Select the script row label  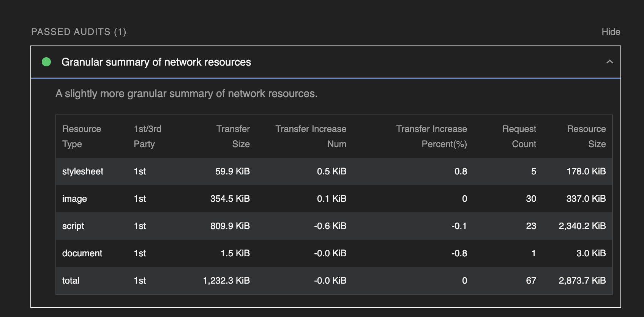point(73,226)
